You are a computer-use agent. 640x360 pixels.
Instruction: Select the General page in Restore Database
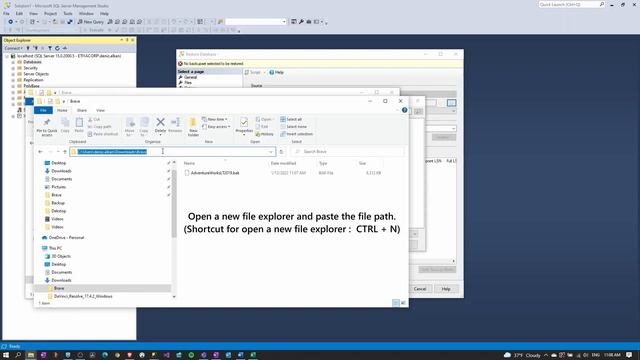191,77
